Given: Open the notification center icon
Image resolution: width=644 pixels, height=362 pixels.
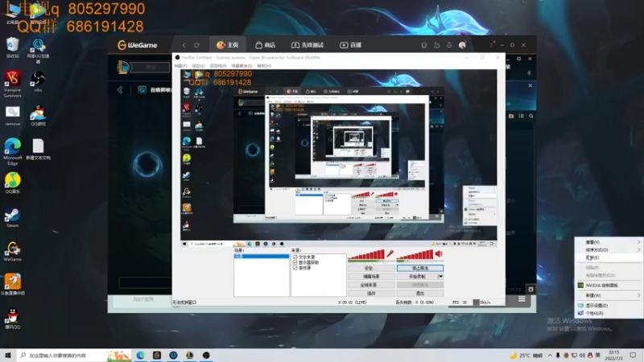Looking at the screenshot, I should pos(633,355).
